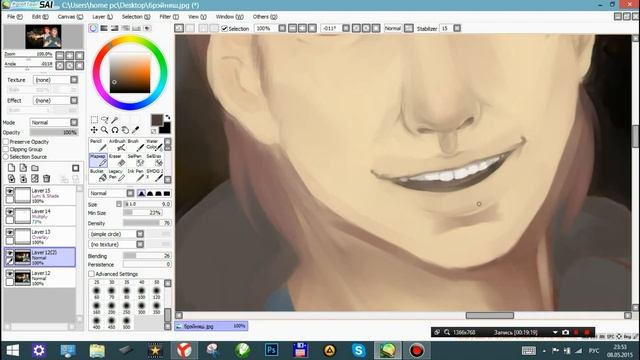640x360 pixels.
Task: Enable Preserve Opacity checkbox
Action: 6,142
